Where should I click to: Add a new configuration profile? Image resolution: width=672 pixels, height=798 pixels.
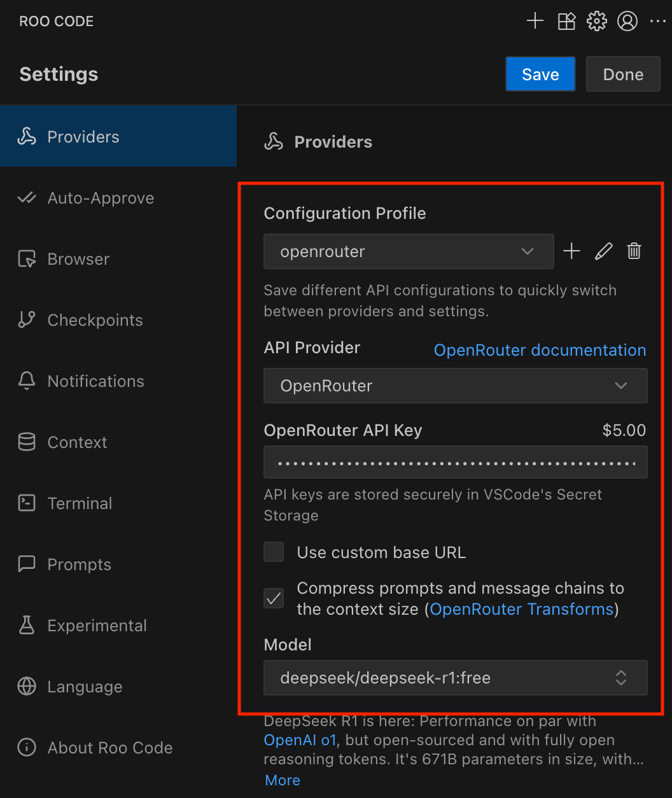571,251
